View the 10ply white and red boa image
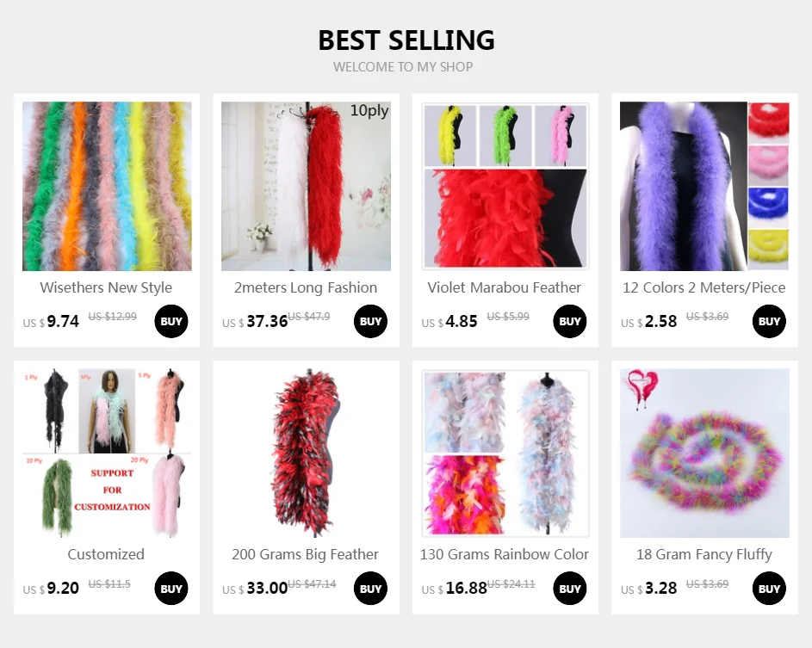This screenshot has height=648, width=812. click(x=306, y=187)
